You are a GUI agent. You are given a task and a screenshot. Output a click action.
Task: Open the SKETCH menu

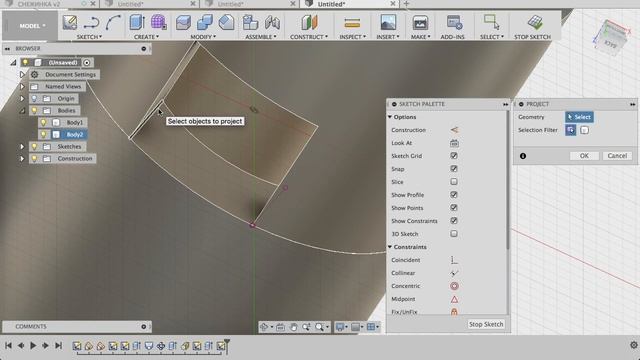click(x=89, y=37)
